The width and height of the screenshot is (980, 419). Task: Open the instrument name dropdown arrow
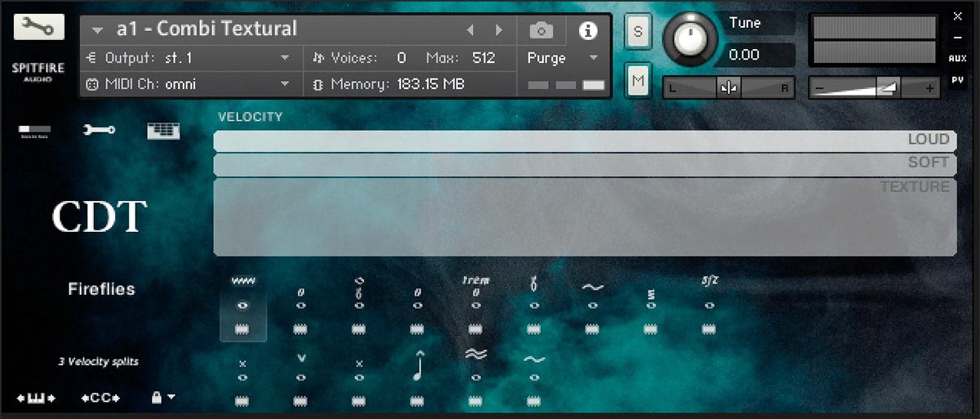(x=98, y=30)
